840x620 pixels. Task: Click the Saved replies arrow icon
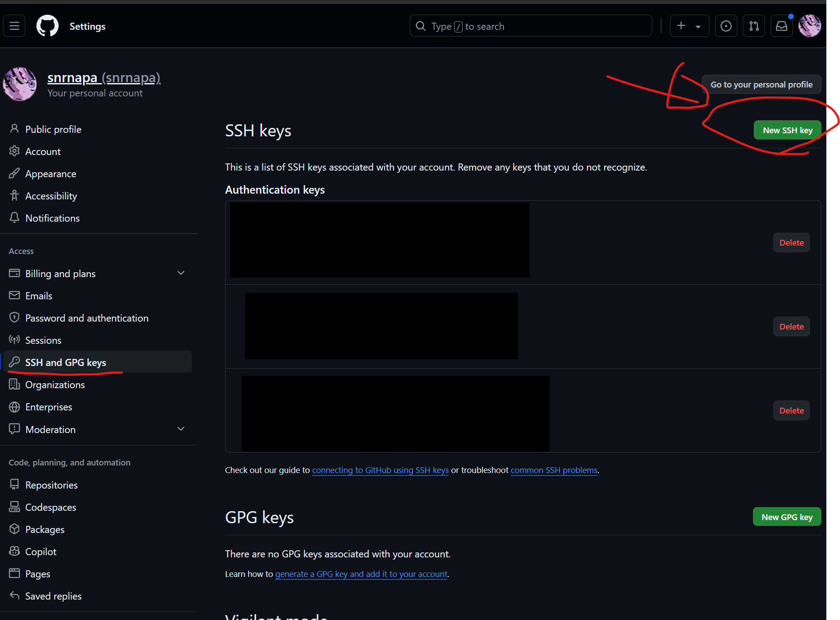click(x=14, y=596)
